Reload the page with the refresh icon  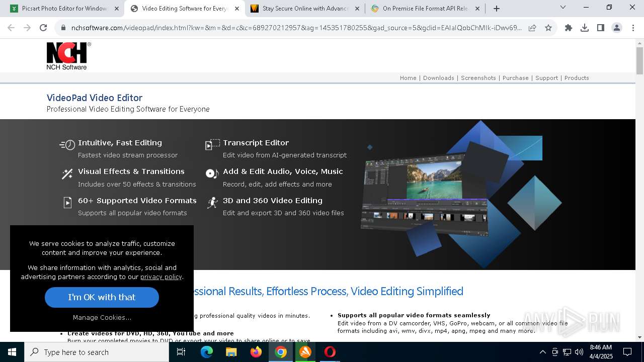click(x=43, y=28)
